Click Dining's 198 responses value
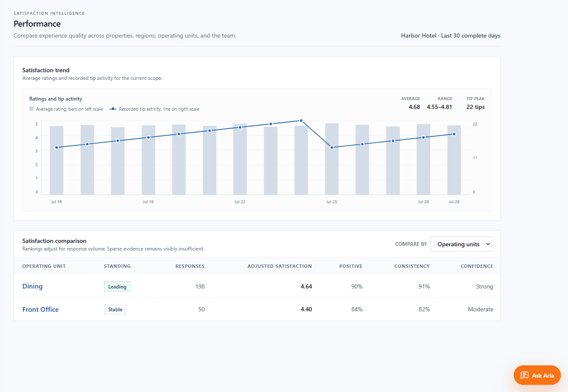 click(x=200, y=286)
